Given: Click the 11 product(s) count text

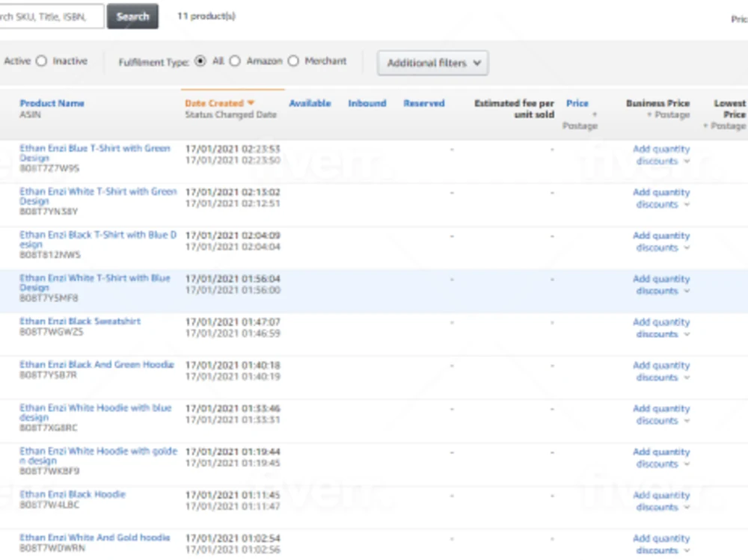Looking at the screenshot, I should coord(206,16).
